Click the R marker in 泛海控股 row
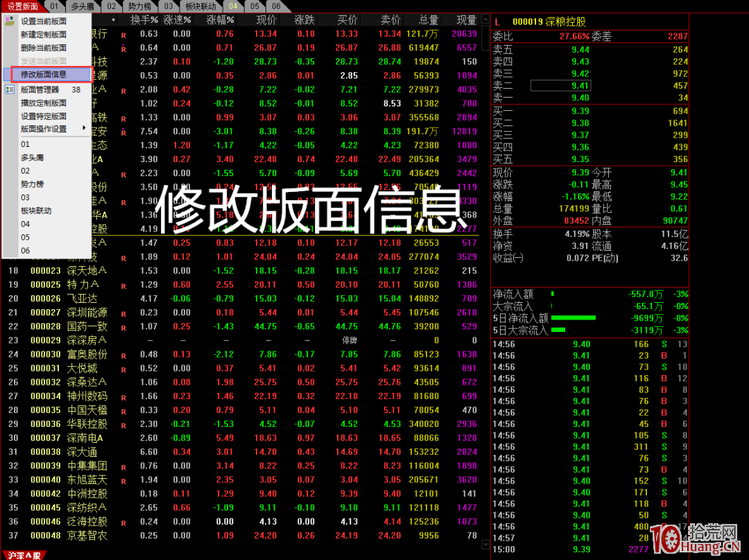 click(x=123, y=523)
